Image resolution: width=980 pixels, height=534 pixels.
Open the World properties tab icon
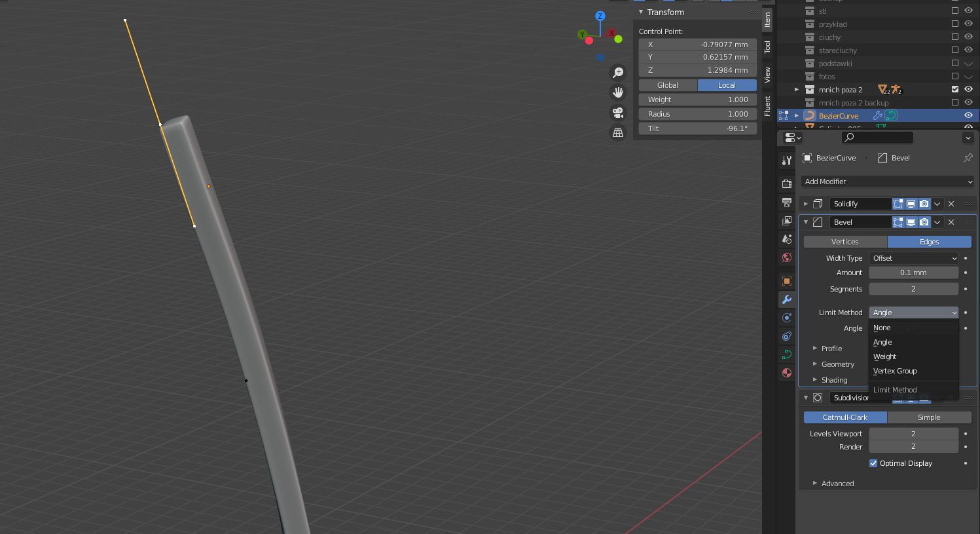pyautogui.click(x=787, y=257)
